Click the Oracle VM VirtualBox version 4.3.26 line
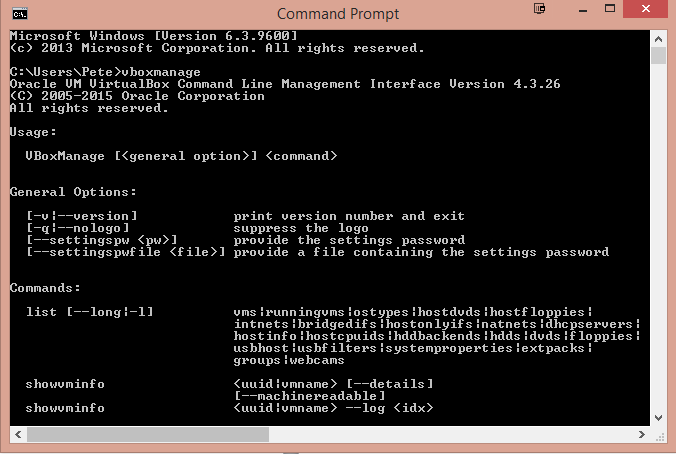Screen dimensions: 676x454 285,84
